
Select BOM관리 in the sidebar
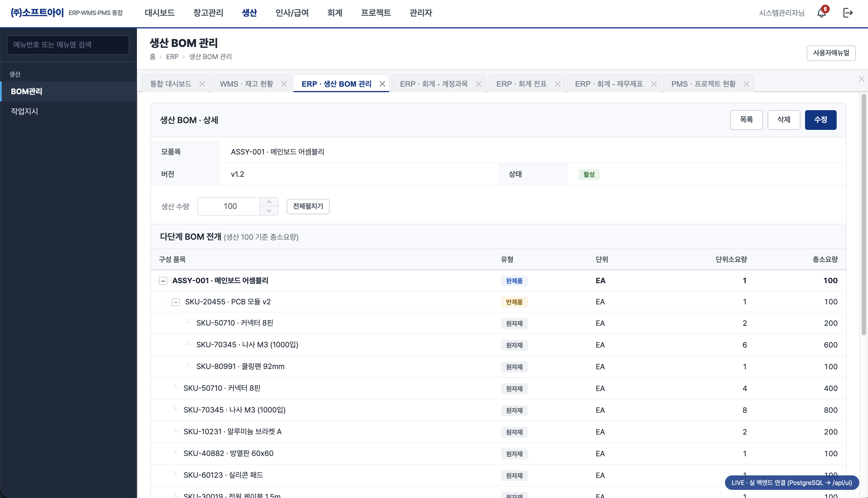tap(68, 91)
